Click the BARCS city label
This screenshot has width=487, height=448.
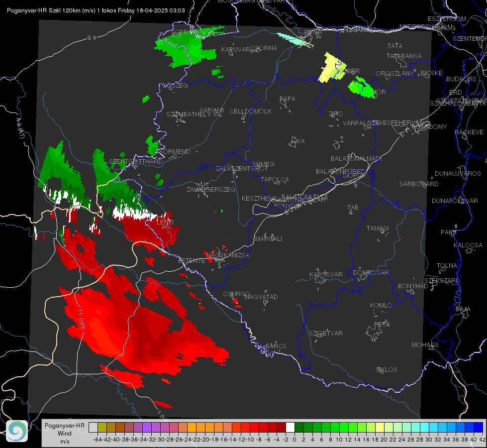pos(276,346)
